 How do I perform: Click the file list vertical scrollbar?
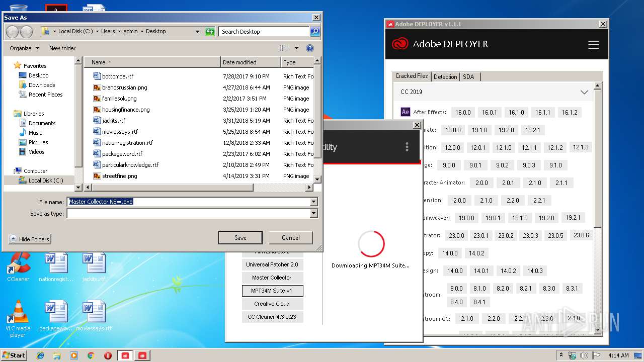pyautogui.click(x=317, y=120)
